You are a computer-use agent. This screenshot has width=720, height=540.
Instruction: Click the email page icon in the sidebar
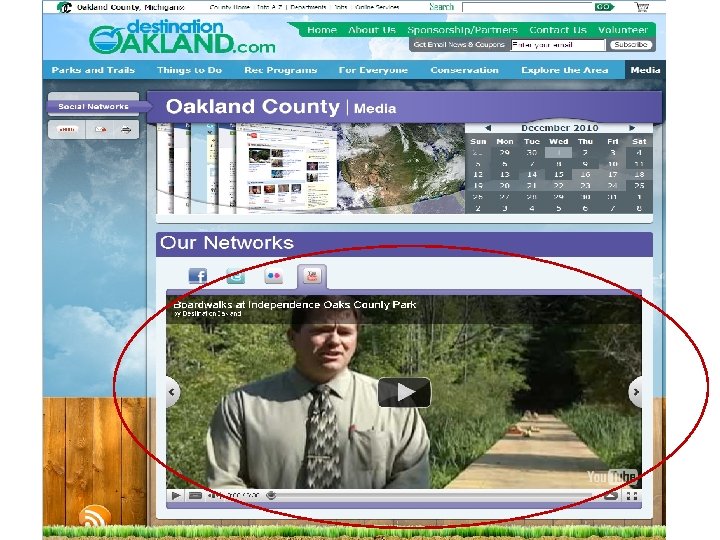click(x=101, y=130)
